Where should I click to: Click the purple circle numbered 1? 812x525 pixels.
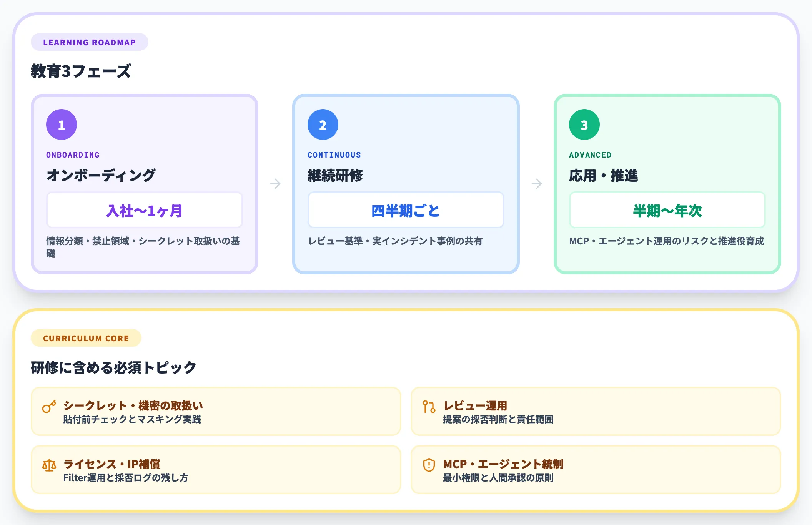[61, 124]
